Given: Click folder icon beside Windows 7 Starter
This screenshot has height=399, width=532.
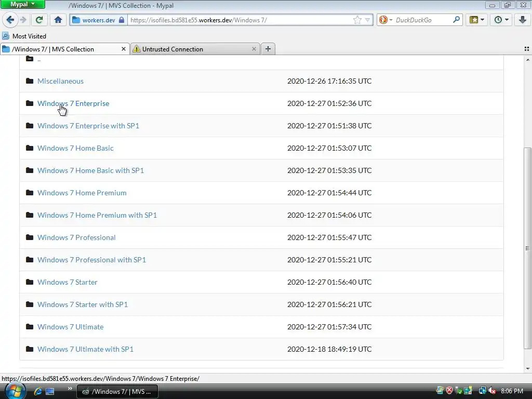Looking at the screenshot, I should 30,282.
